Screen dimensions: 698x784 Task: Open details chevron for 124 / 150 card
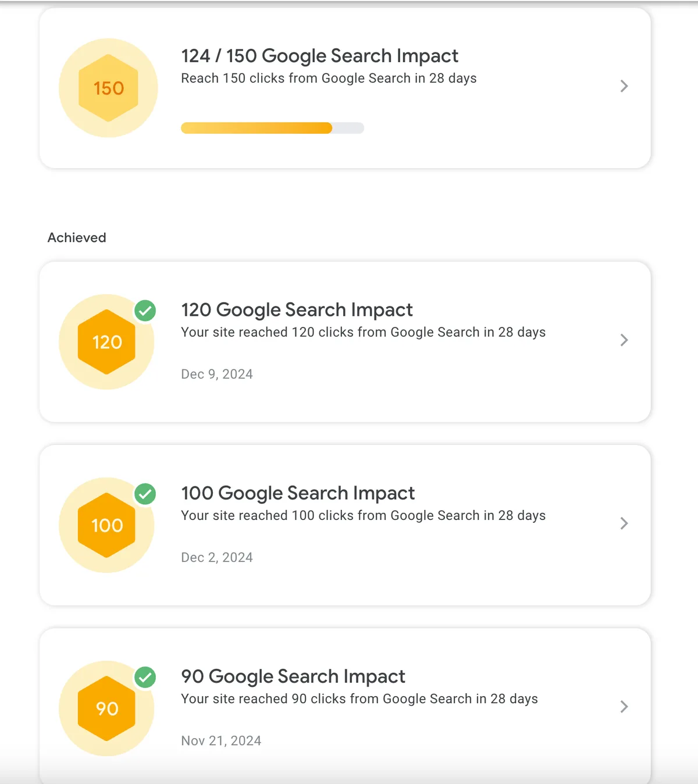[x=624, y=86]
